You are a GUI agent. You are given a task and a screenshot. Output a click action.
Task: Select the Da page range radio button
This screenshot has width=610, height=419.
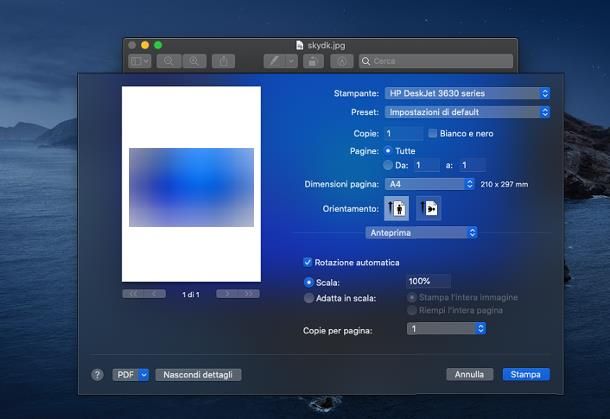pos(388,165)
